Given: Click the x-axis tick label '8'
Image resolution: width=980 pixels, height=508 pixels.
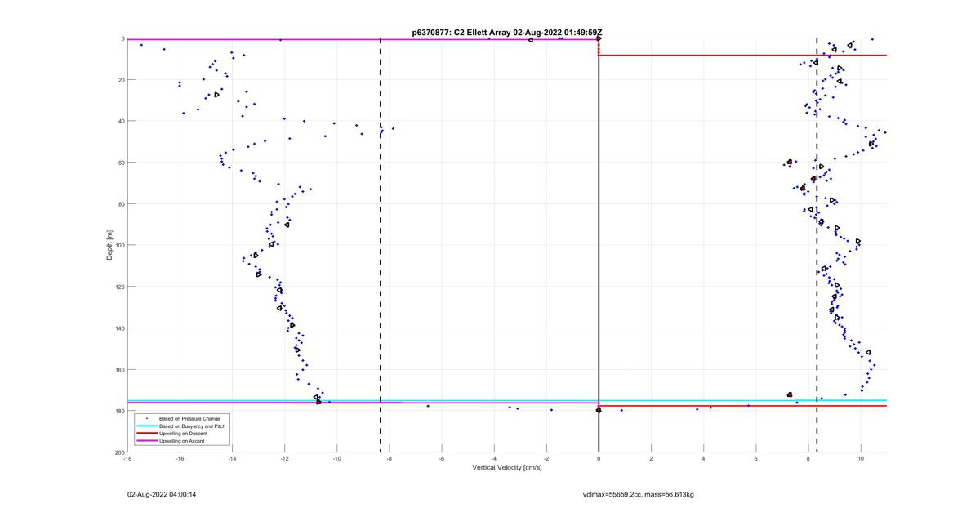Looking at the screenshot, I should [808, 458].
